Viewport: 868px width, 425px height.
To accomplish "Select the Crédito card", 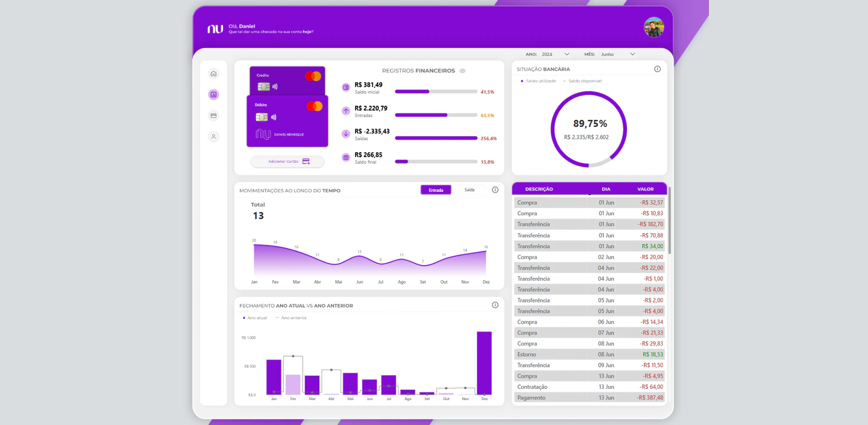I will [288, 80].
